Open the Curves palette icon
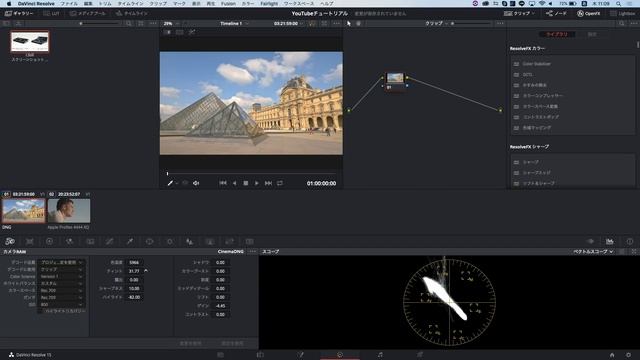Image resolution: width=640 pixels, height=360 pixels. click(110, 242)
